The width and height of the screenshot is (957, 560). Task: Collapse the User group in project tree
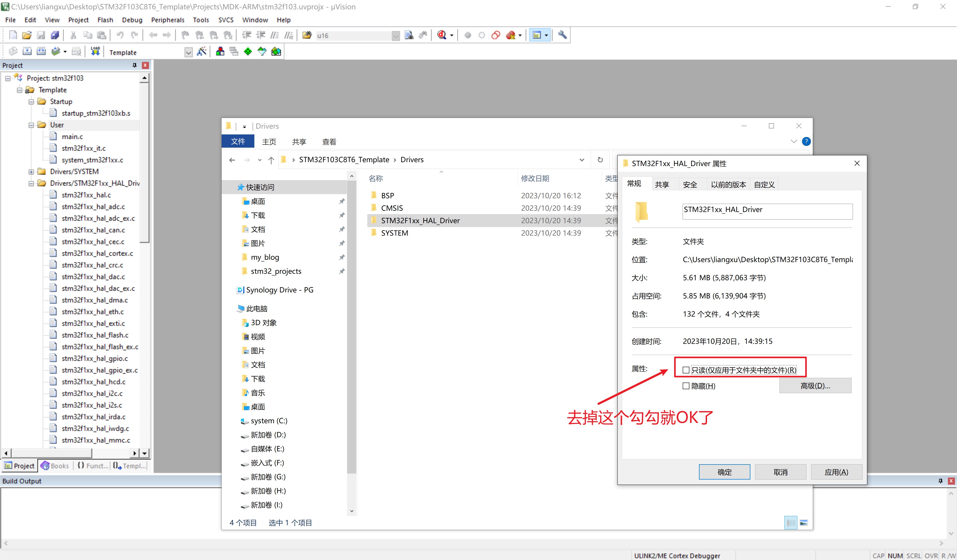tap(31, 125)
